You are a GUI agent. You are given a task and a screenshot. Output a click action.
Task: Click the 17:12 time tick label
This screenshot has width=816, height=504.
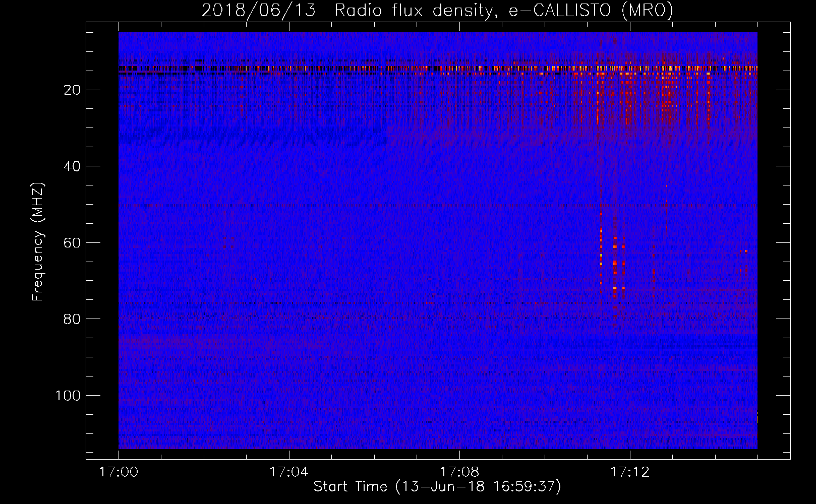pos(630,472)
